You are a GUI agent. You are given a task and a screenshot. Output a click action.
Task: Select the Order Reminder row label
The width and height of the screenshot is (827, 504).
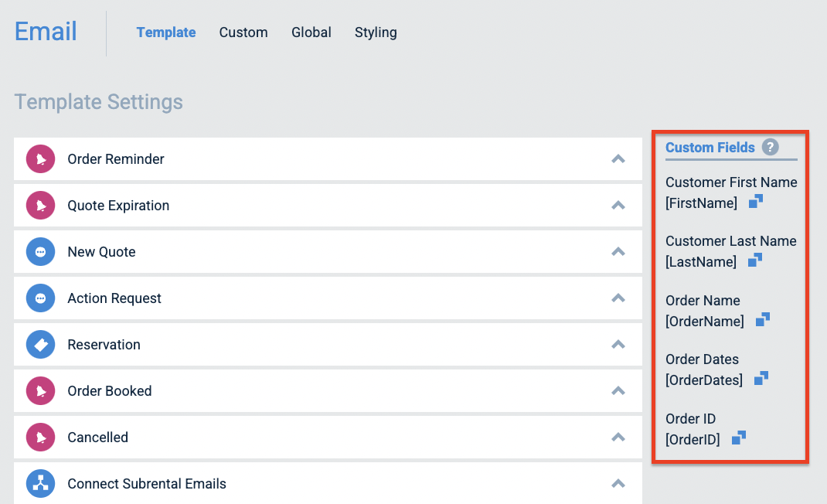(115, 158)
